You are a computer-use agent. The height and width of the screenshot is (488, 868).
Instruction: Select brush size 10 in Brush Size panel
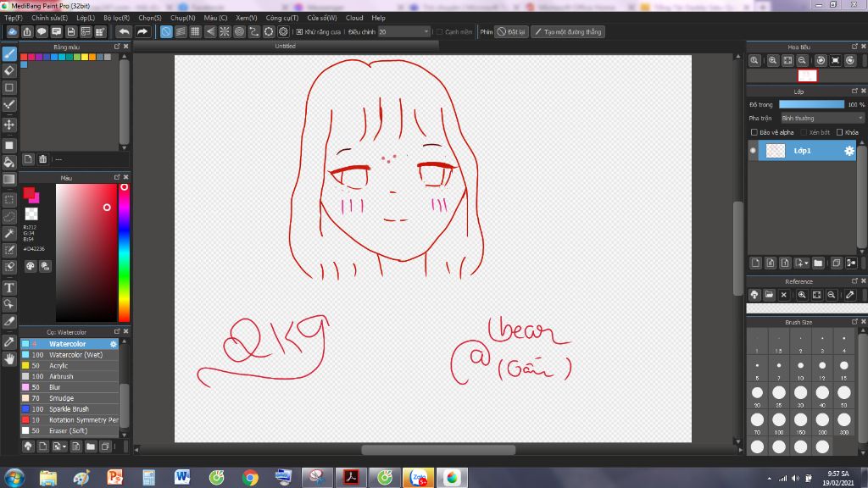click(x=800, y=366)
